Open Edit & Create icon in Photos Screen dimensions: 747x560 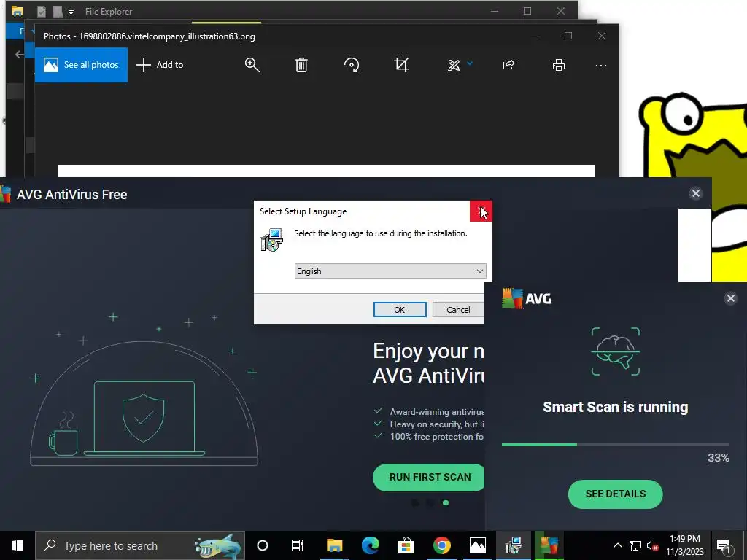(x=454, y=65)
